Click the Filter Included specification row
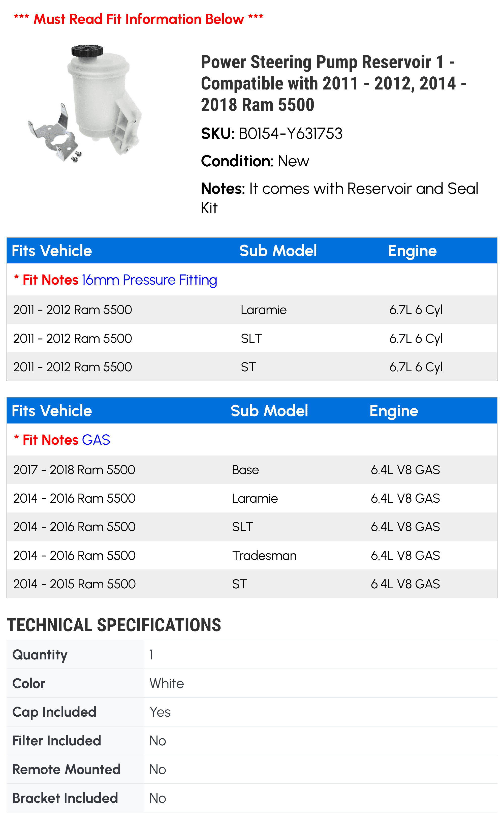The height and width of the screenshot is (819, 504). point(252,741)
